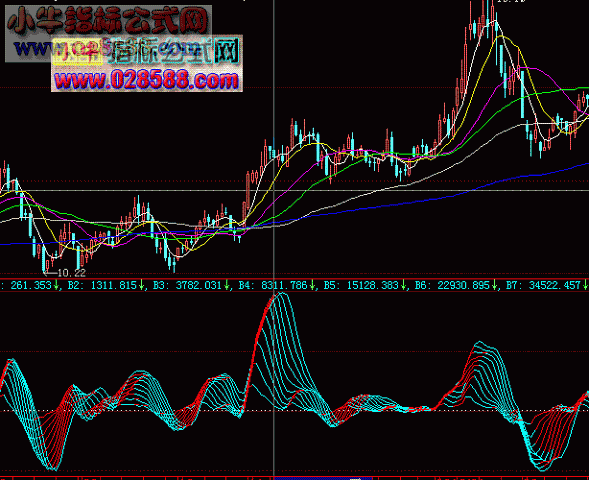Click green down arrow after B7 value
Screen dimensions: 589x480
point(585,285)
